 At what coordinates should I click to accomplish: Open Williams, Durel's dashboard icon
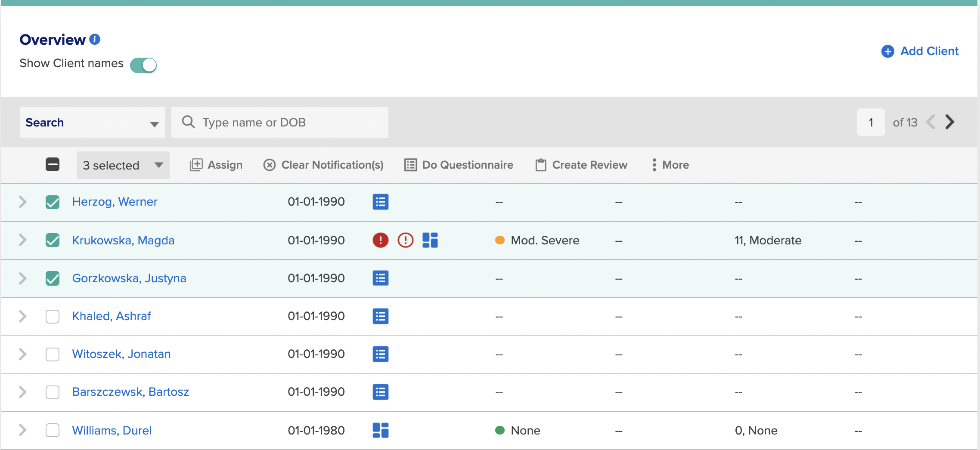point(380,430)
